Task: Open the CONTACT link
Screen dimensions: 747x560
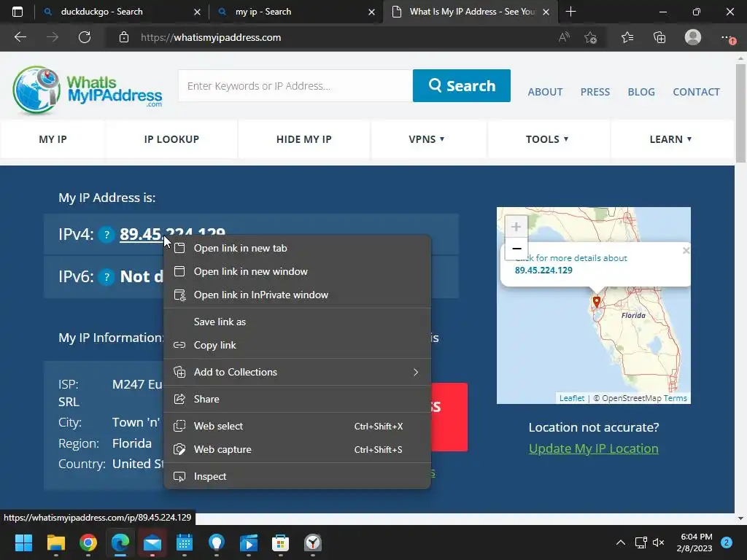Action: (696, 92)
